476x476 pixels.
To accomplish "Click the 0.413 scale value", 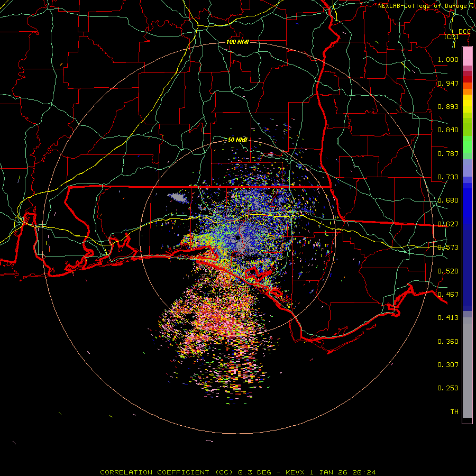I will (x=448, y=318).
